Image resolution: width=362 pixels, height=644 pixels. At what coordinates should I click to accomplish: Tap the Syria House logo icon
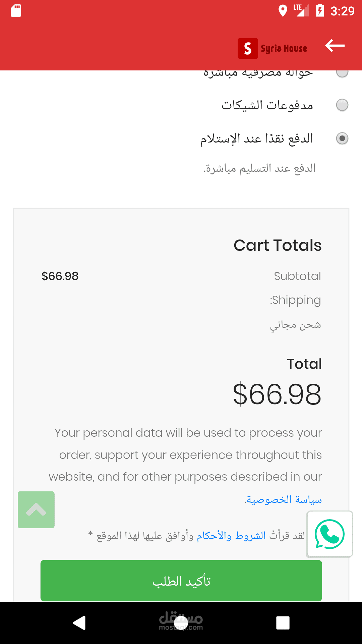(248, 49)
